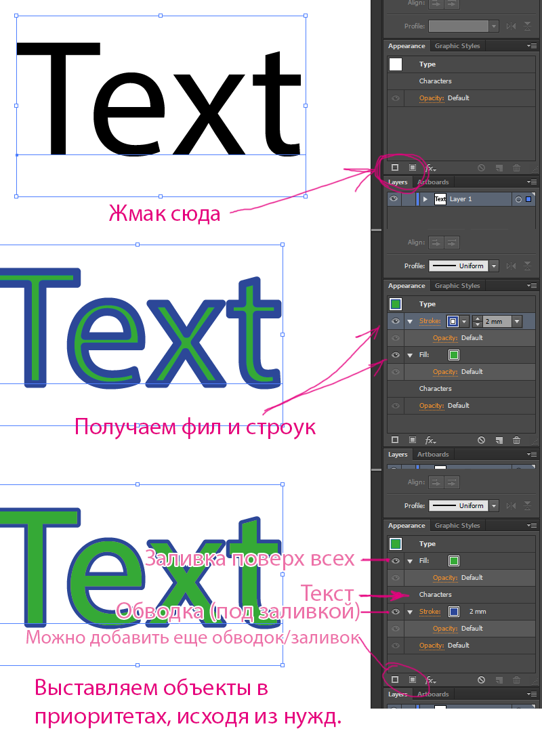Open panel menu of Stroke-first Appearance panel
Viewport: 542px width, 756px height.
pos(532,285)
